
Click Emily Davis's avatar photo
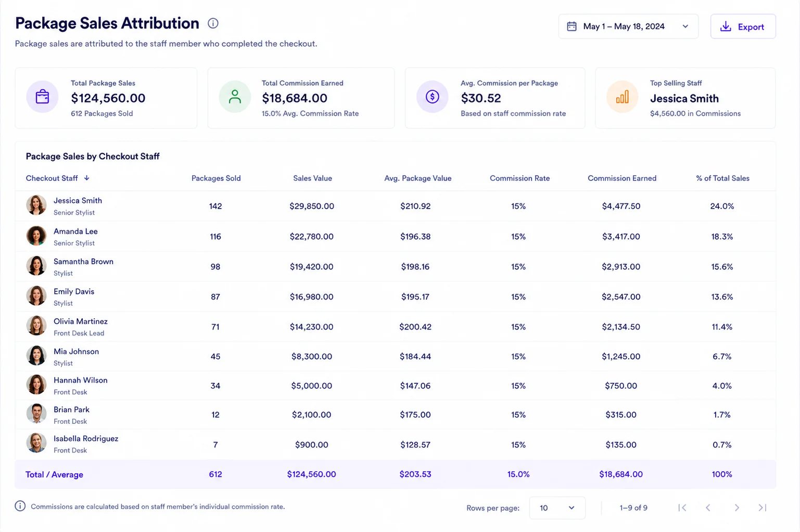click(x=36, y=296)
